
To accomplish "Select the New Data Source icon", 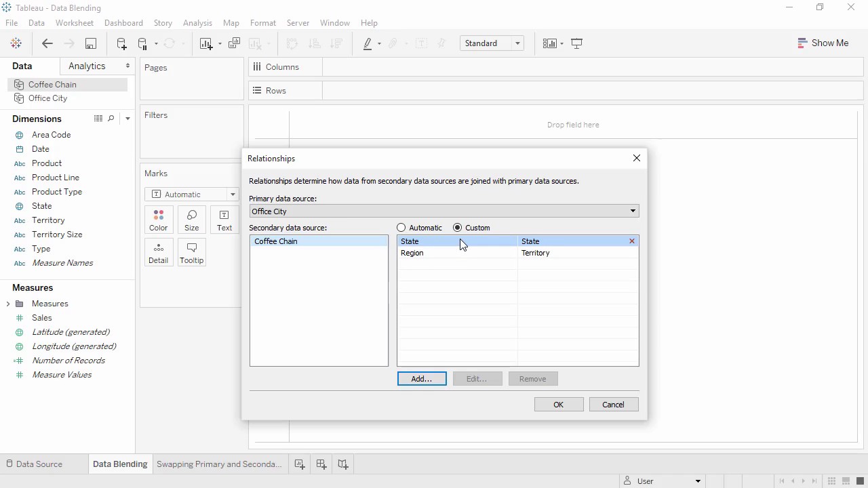I will pos(121,43).
